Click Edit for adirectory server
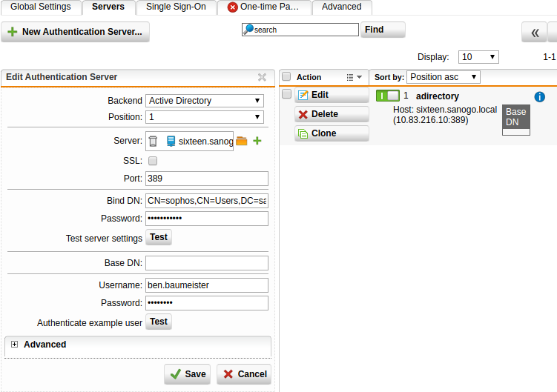Screen dimensions: 557x392 click(332, 95)
